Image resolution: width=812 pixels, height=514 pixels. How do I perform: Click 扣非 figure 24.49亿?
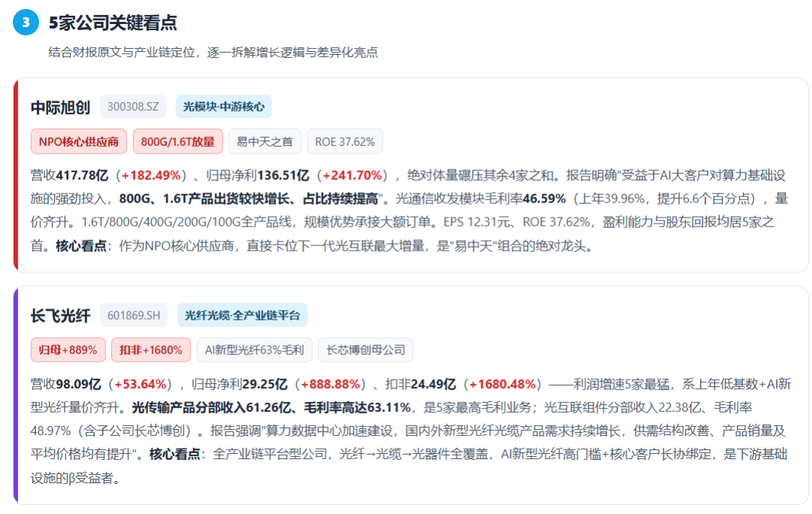pos(433,385)
